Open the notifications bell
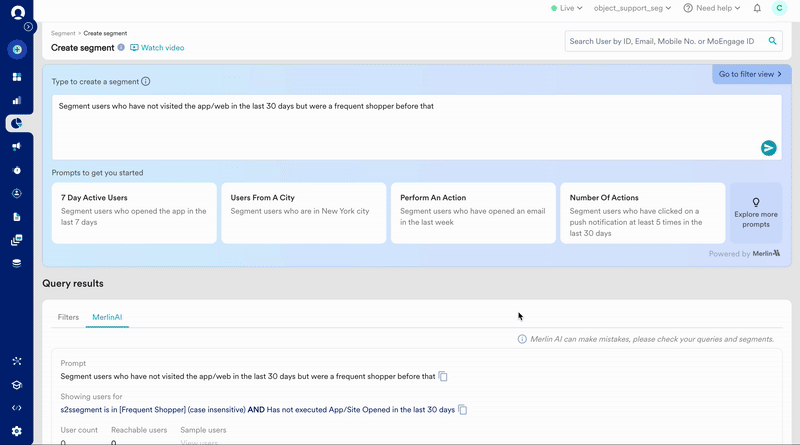This screenshot has width=800, height=445. point(757,8)
